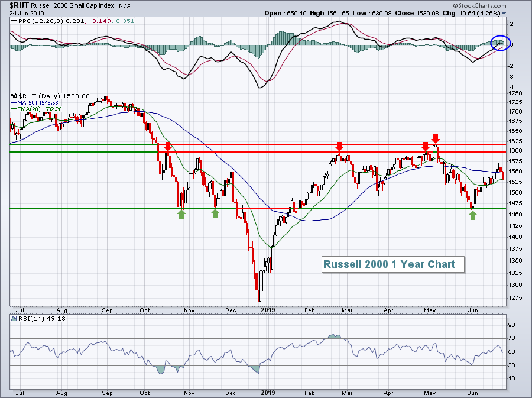Click the 1600 price axis label
This screenshot has height=398, width=532.
click(515, 151)
